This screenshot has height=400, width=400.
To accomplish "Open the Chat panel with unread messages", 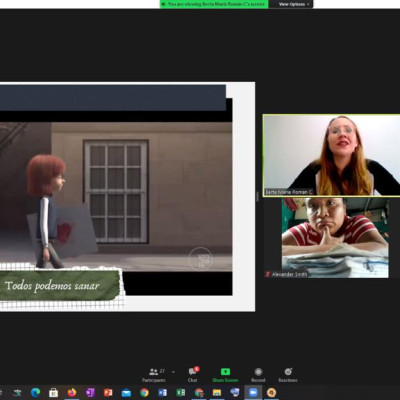I will tap(193, 375).
